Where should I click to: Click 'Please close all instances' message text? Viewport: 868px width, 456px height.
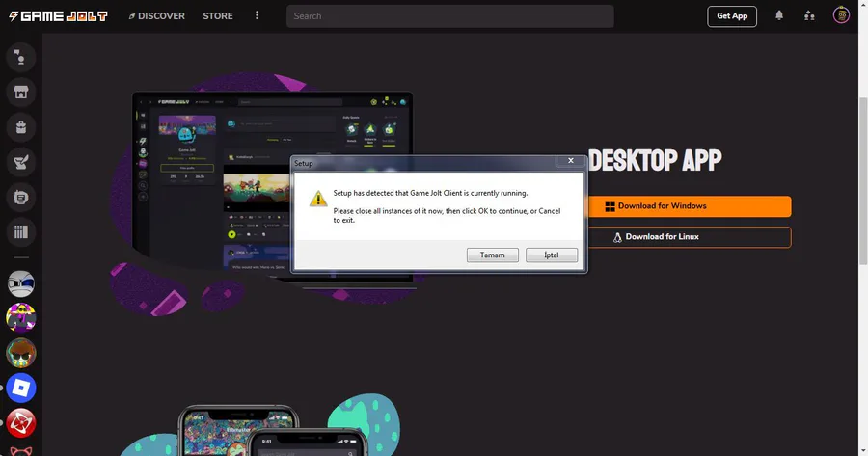(x=447, y=215)
